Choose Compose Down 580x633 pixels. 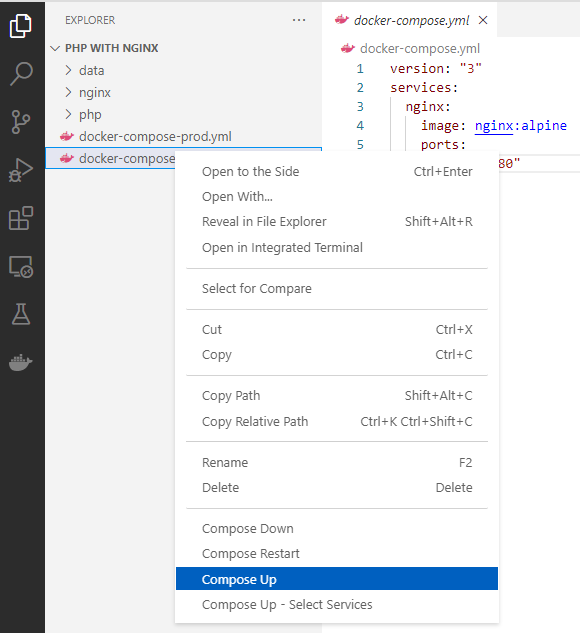(x=337, y=529)
